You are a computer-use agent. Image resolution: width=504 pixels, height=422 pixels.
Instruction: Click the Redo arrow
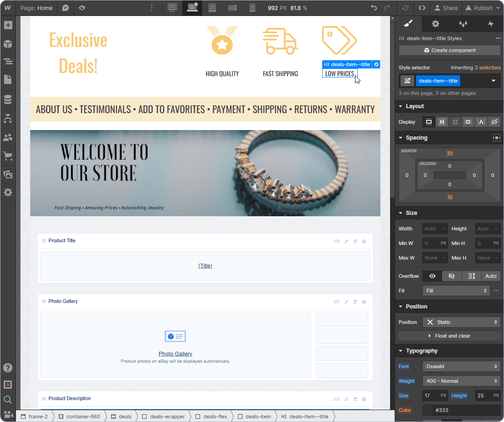pos(387,8)
